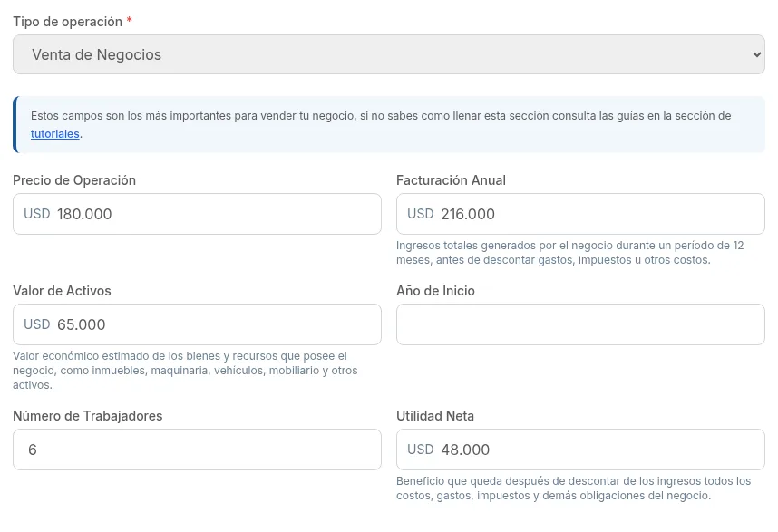Click the Tipo de operación label
Viewport: 778px width, 532px height.
67,22
